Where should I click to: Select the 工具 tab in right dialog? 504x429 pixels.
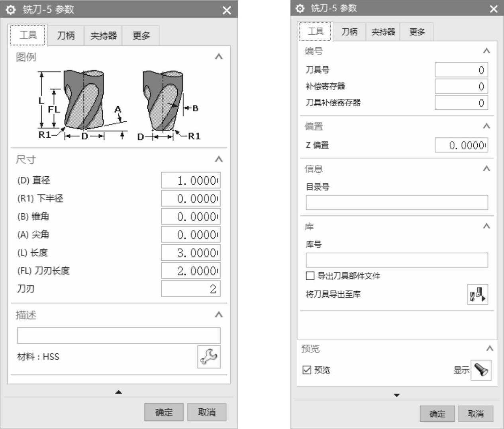pyautogui.click(x=316, y=31)
